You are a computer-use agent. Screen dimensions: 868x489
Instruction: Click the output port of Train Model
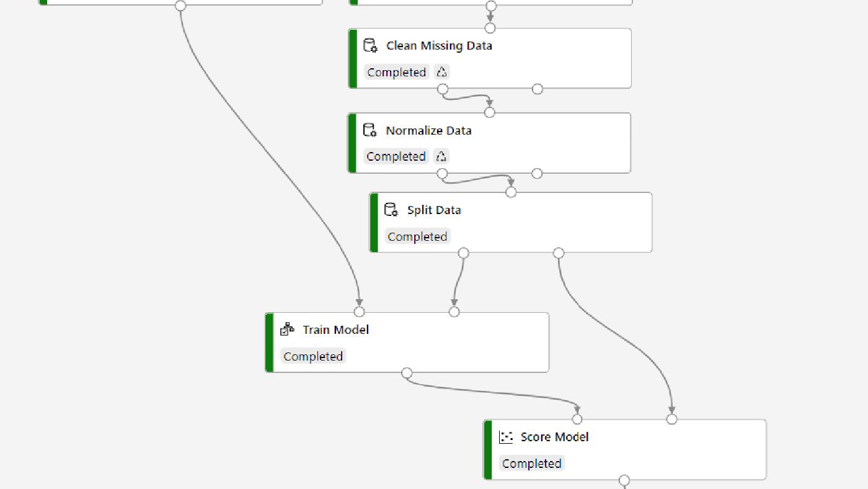(406, 372)
